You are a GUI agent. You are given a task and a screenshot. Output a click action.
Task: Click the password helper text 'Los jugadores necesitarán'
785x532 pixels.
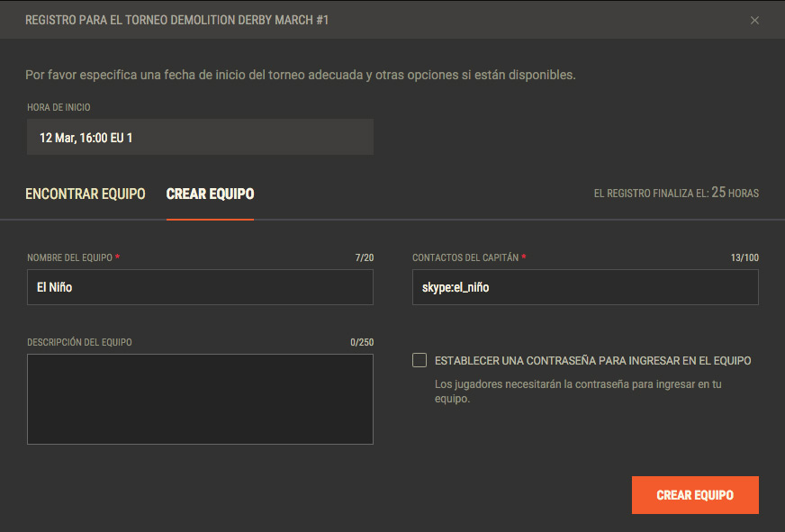pyautogui.click(x=578, y=391)
